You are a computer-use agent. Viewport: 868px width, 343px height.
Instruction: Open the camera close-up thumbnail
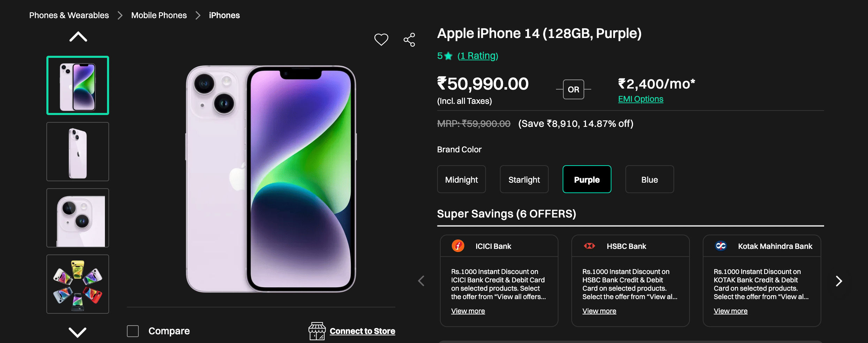(x=78, y=218)
